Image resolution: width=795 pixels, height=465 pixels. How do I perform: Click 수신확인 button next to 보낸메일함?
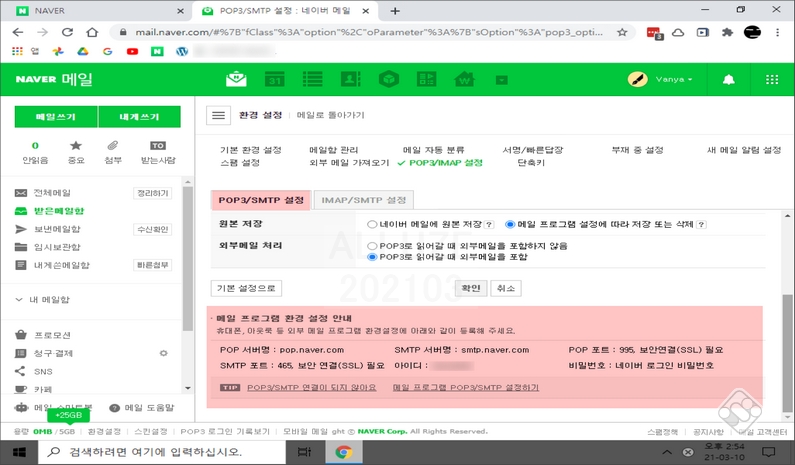pyautogui.click(x=153, y=230)
